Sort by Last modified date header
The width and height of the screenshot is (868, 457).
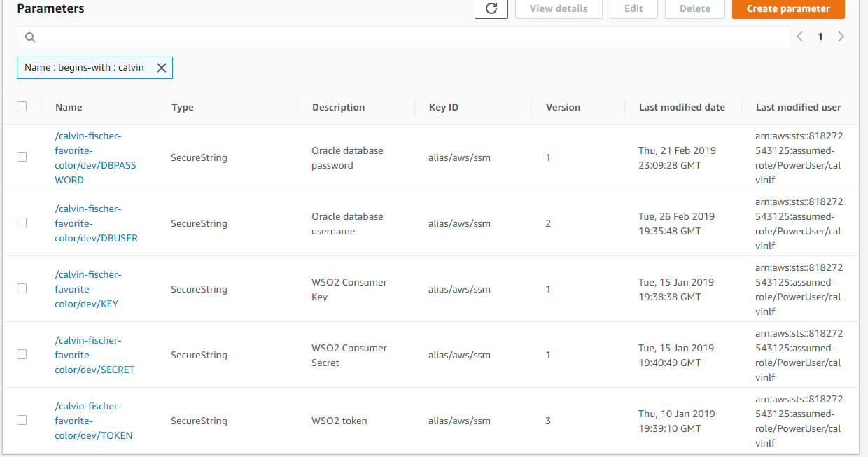click(x=682, y=107)
